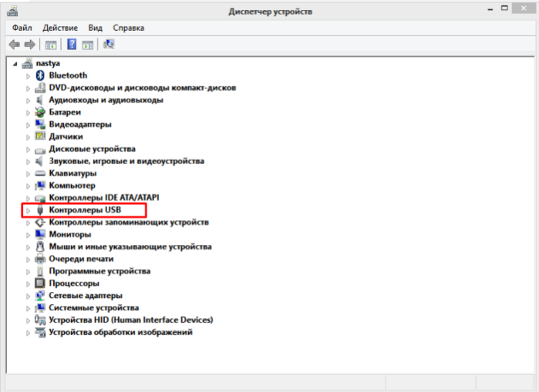Viewport: 539px width, 392px height.
Task: Expand the Клавиатуры node
Action: click(x=29, y=174)
